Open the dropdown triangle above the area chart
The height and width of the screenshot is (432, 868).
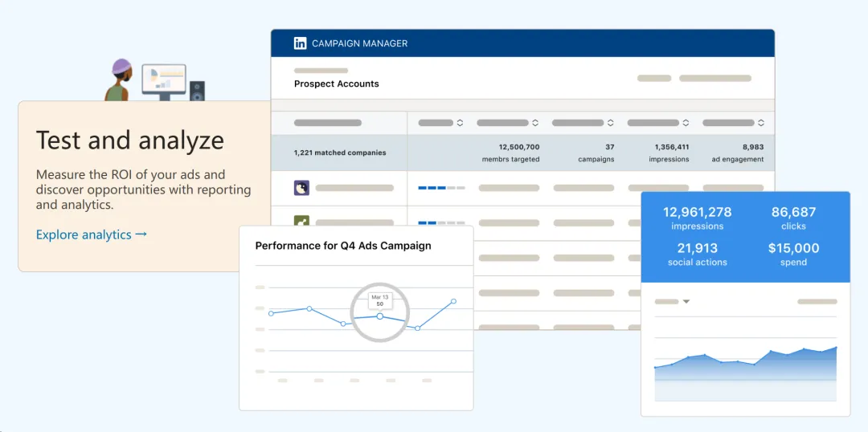pos(686,302)
